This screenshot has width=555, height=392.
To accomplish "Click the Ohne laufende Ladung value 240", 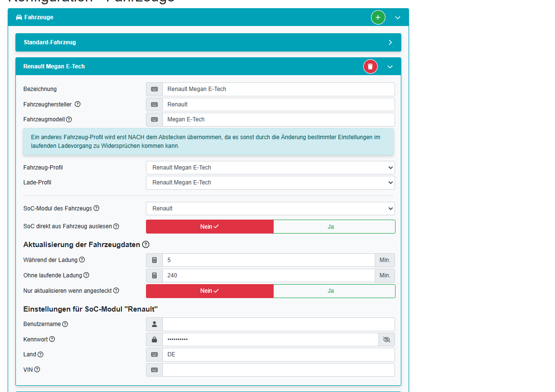I will coord(269,275).
